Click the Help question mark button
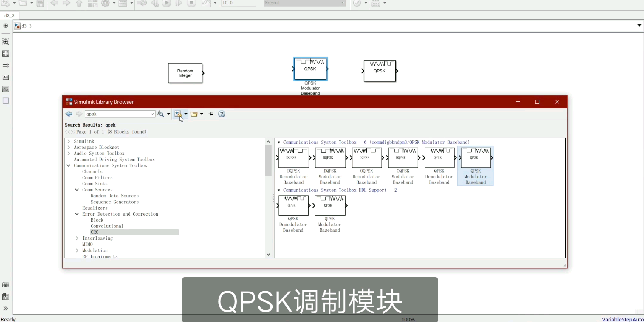Image resolution: width=644 pixels, height=322 pixels. [222, 114]
